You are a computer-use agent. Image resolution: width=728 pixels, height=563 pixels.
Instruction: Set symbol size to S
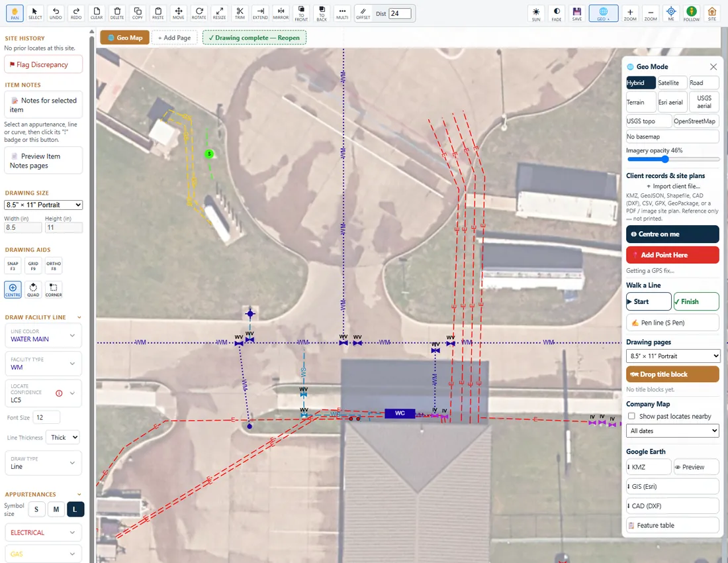(36, 509)
